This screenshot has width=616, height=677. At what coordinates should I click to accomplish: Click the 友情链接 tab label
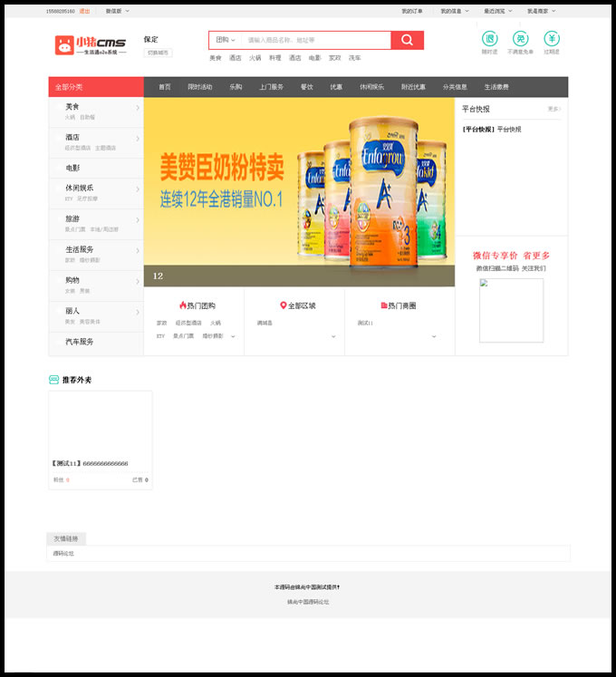click(x=66, y=538)
